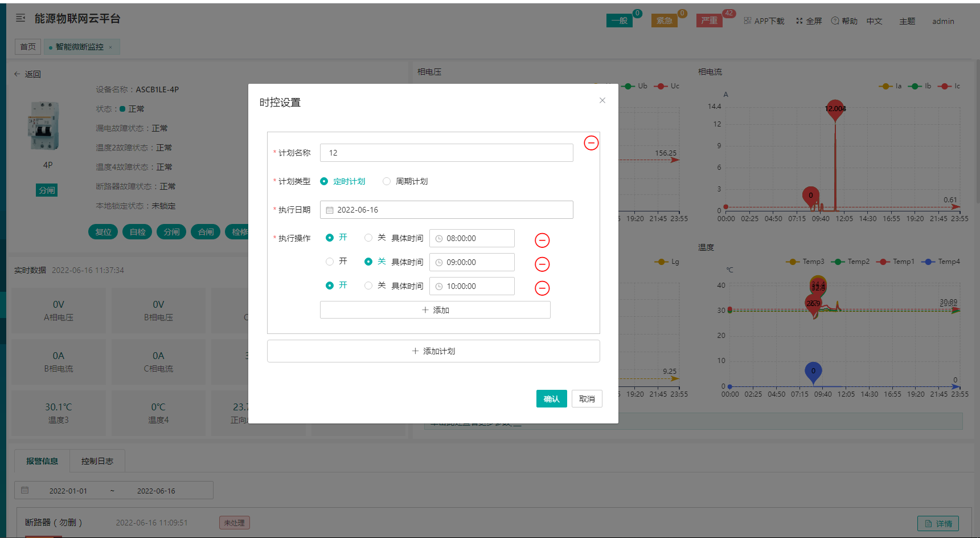
Task: Click the 全屏 fullscreen icon
Action: point(799,21)
